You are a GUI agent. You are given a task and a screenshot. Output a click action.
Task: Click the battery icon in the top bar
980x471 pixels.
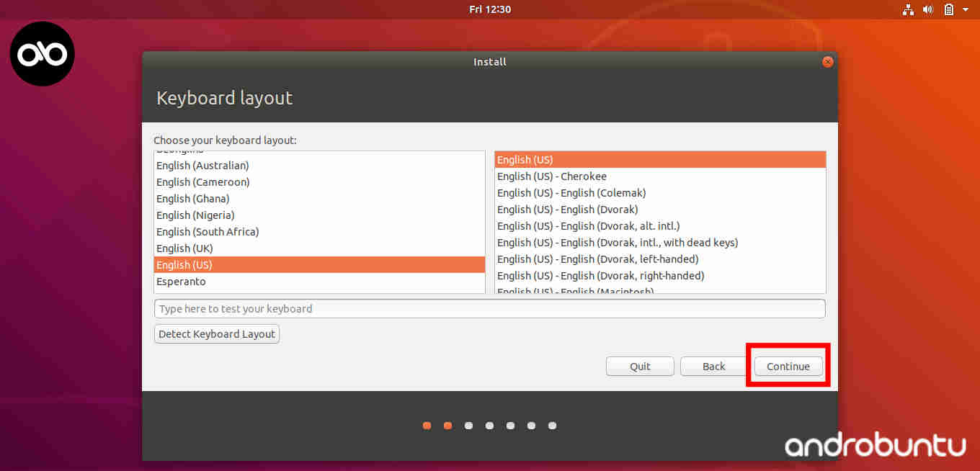coord(948,9)
